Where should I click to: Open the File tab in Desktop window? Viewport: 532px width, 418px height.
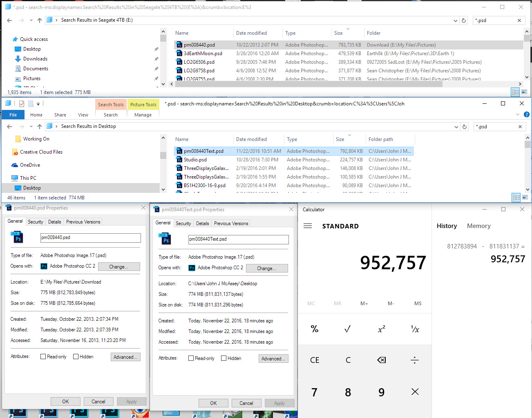pos(13,115)
